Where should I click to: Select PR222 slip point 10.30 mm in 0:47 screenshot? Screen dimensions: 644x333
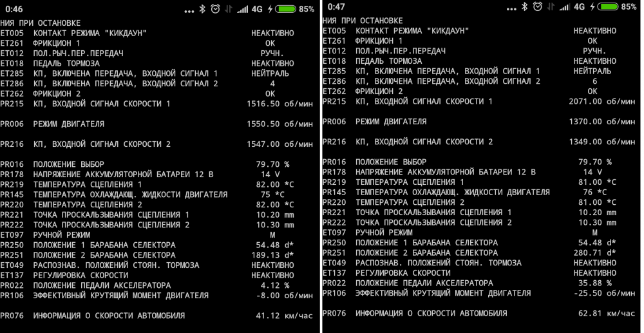597,223
